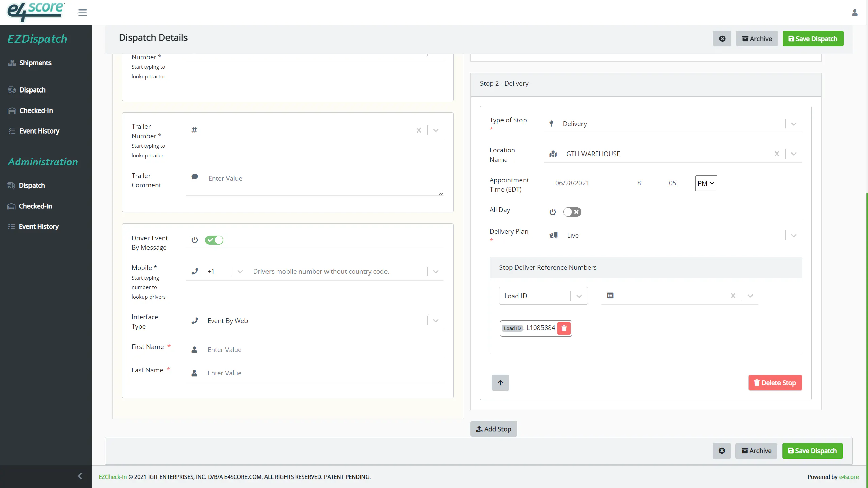868x488 pixels.
Task: Open the Delivery Plan dropdown
Action: pos(793,236)
